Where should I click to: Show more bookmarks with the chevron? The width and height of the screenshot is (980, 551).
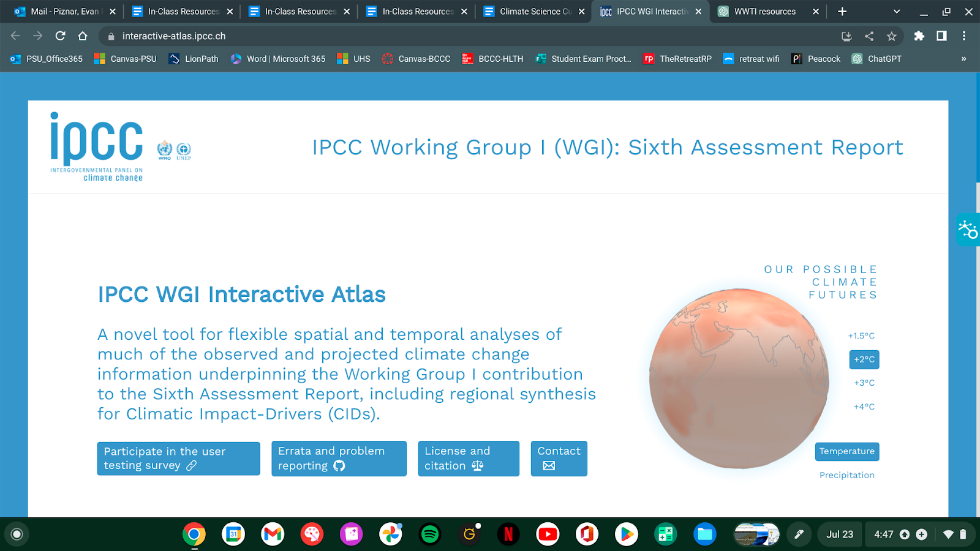pyautogui.click(x=963, y=59)
